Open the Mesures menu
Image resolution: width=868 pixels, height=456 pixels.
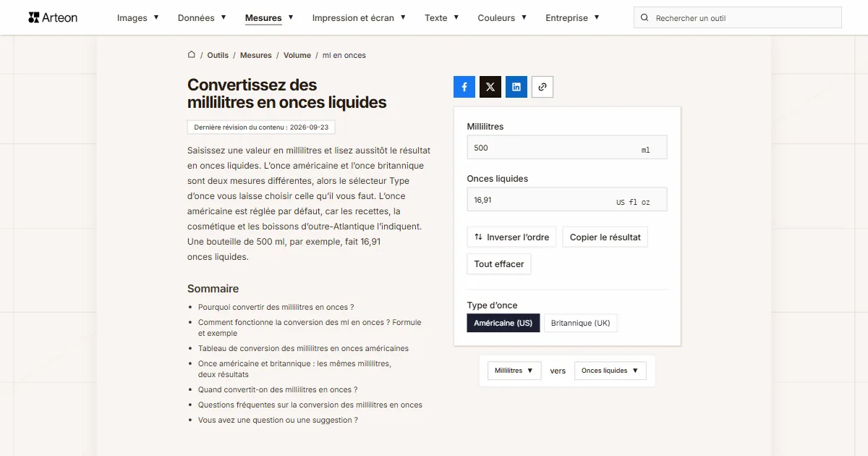[269, 18]
